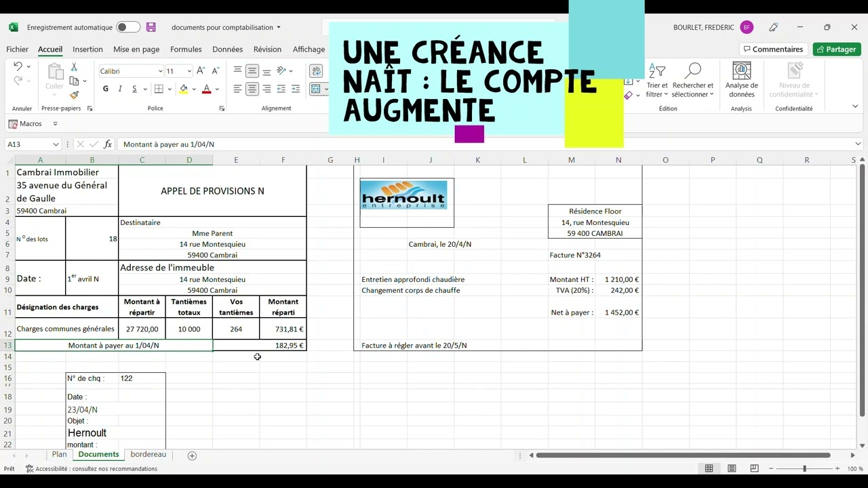
Task: Click the Cut scissors icon
Action: [74, 67]
